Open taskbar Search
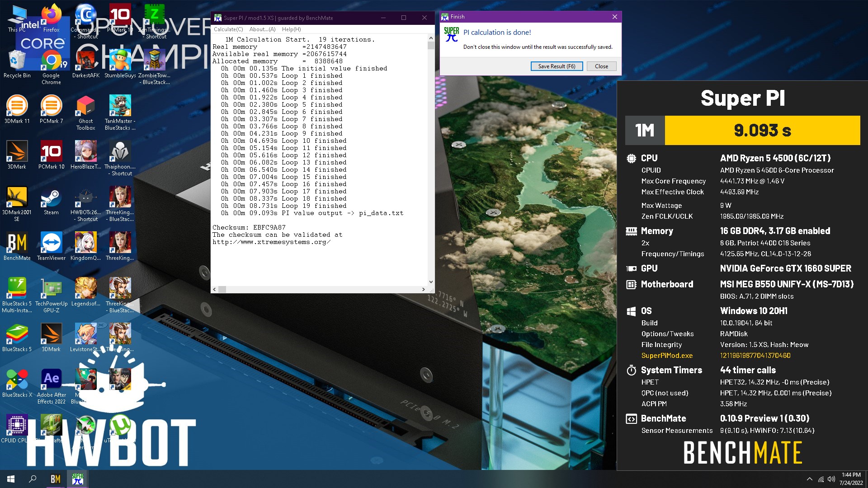Image resolution: width=868 pixels, height=488 pixels. coord(33,479)
